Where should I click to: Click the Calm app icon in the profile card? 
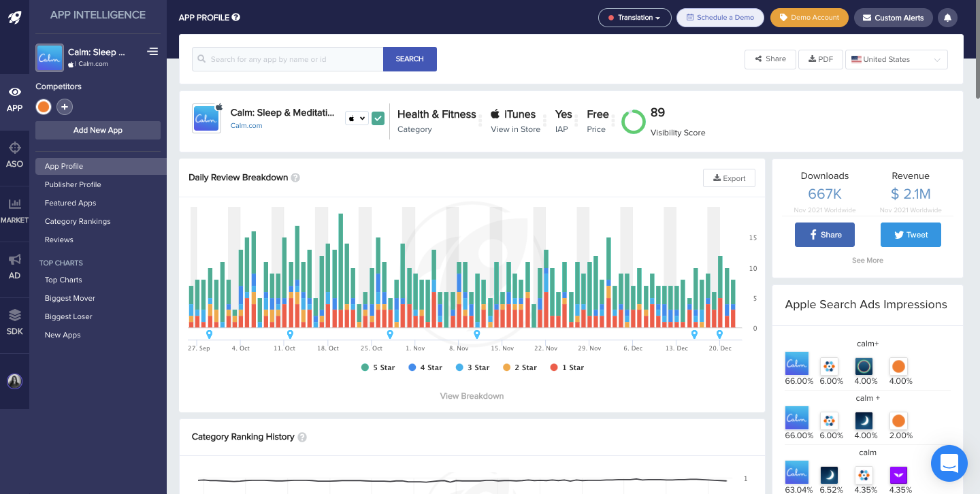[206, 118]
